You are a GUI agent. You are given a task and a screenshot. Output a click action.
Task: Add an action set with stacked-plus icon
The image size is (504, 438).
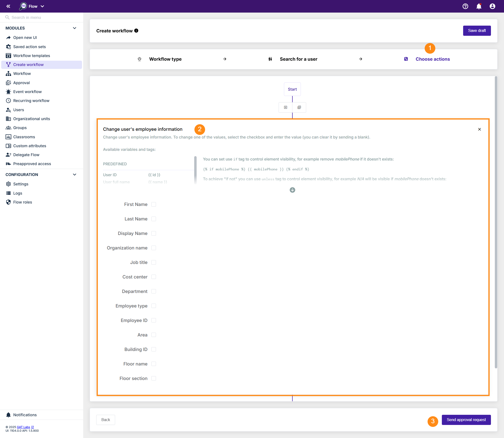299,107
